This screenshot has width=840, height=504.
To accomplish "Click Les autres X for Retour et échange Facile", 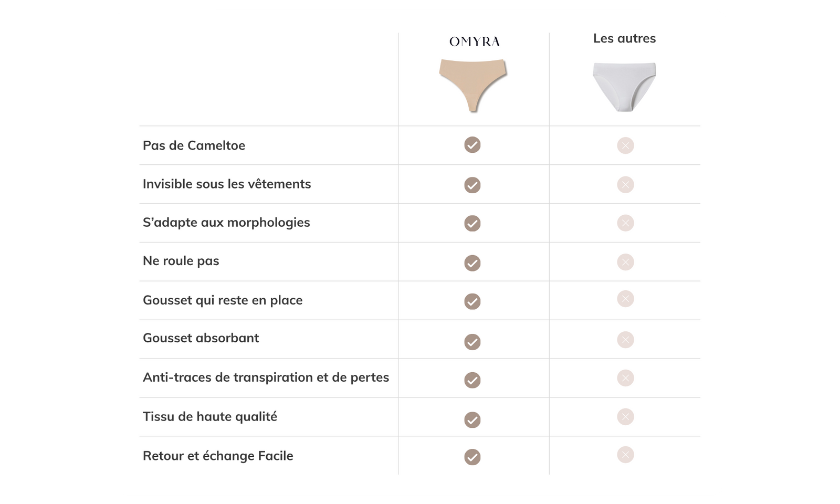I will click(x=625, y=455).
